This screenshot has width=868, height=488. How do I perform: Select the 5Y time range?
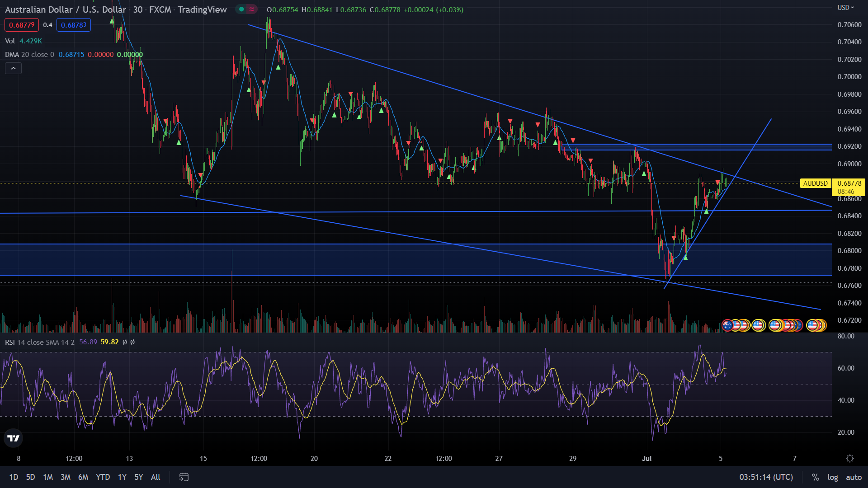[139, 477]
